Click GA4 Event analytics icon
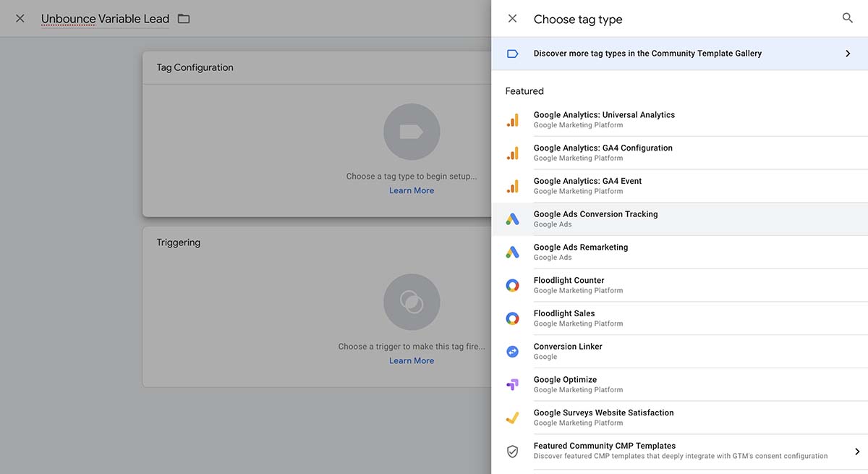Image resolution: width=868 pixels, height=474 pixels. [512, 187]
